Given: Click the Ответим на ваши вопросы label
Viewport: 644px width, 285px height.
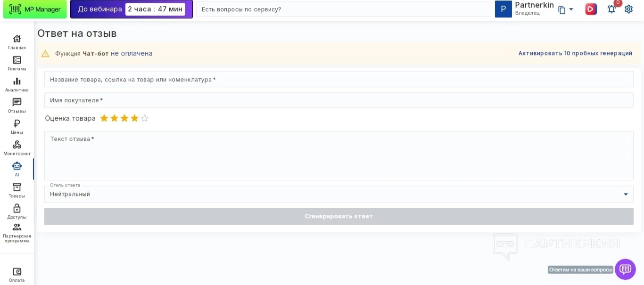Looking at the screenshot, I should coord(580,269).
